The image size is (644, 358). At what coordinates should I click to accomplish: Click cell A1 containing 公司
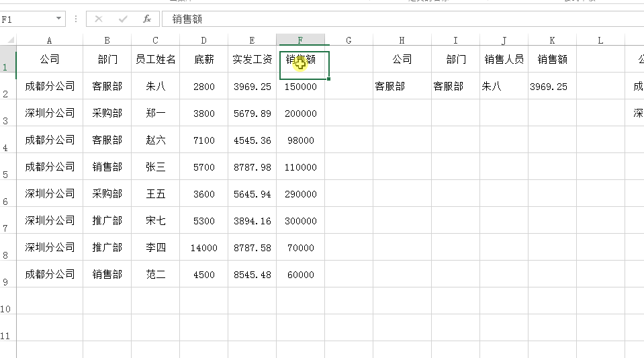pos(50,60)
